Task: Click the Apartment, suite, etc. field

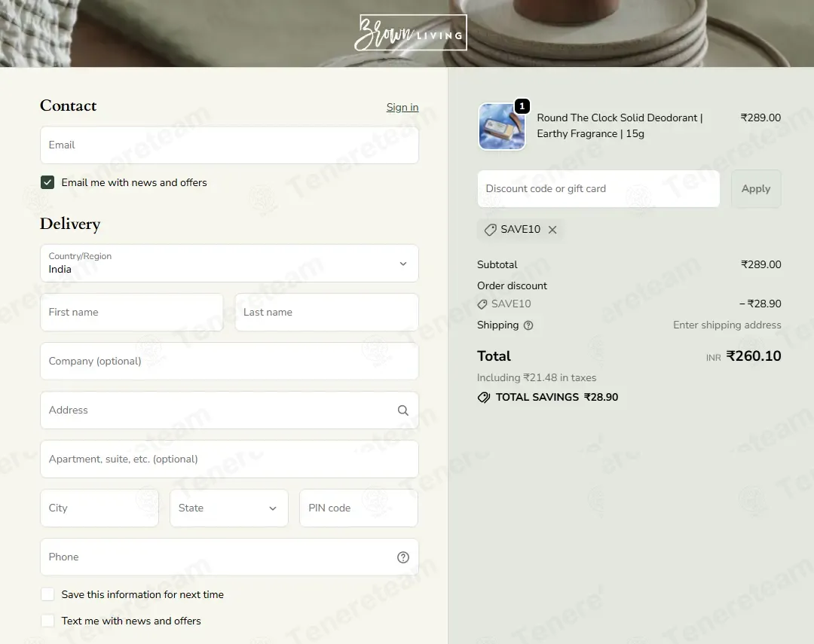Action: (x=229, y=459)
